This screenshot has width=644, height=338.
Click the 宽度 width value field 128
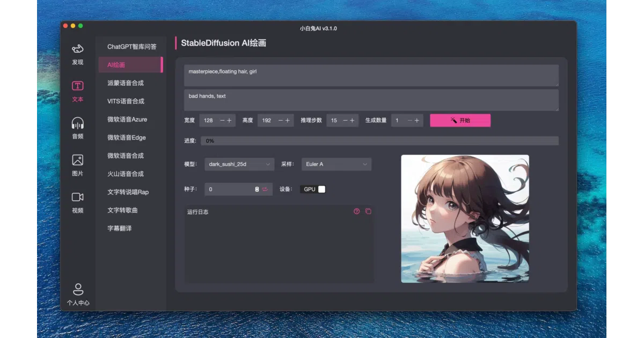pyautogui.click(x=209, y=121)
